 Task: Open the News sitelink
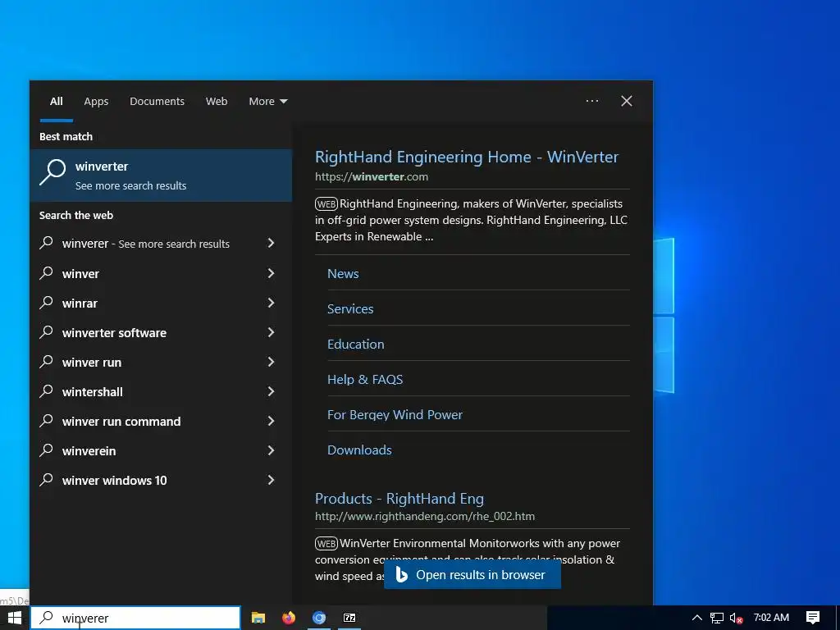coord(343,274)
